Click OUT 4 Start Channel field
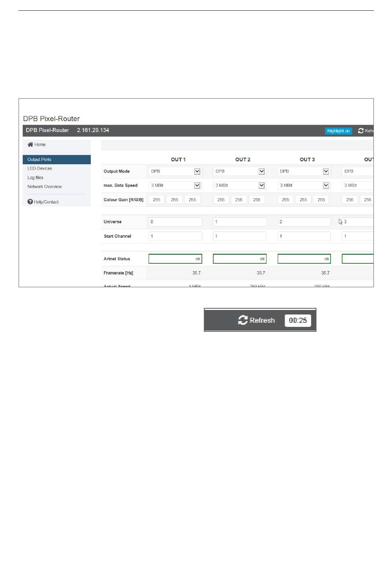Screen dimensions: 392x565 (x=358, y=236)
